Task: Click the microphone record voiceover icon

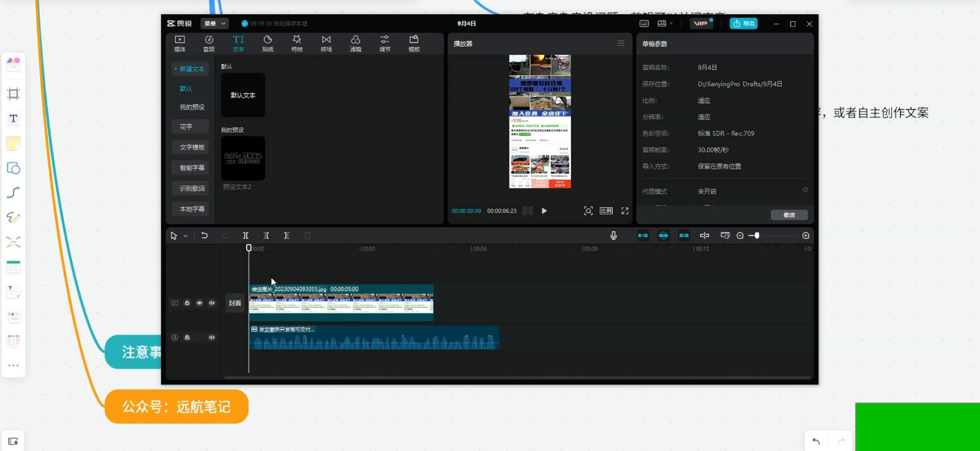Action: 613,236
